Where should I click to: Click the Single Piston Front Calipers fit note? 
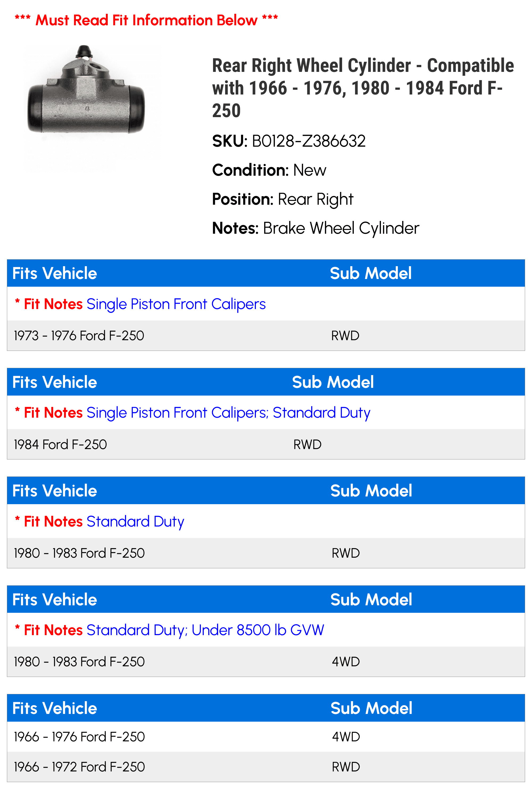click(176, 304)
